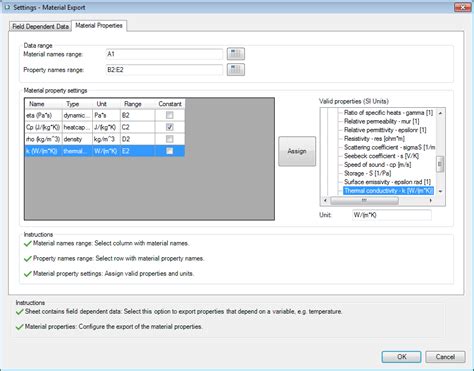474x371 pixels.
Task: Click the thermal... type cell
Action: pyautogui.click(x=77, y=151)
